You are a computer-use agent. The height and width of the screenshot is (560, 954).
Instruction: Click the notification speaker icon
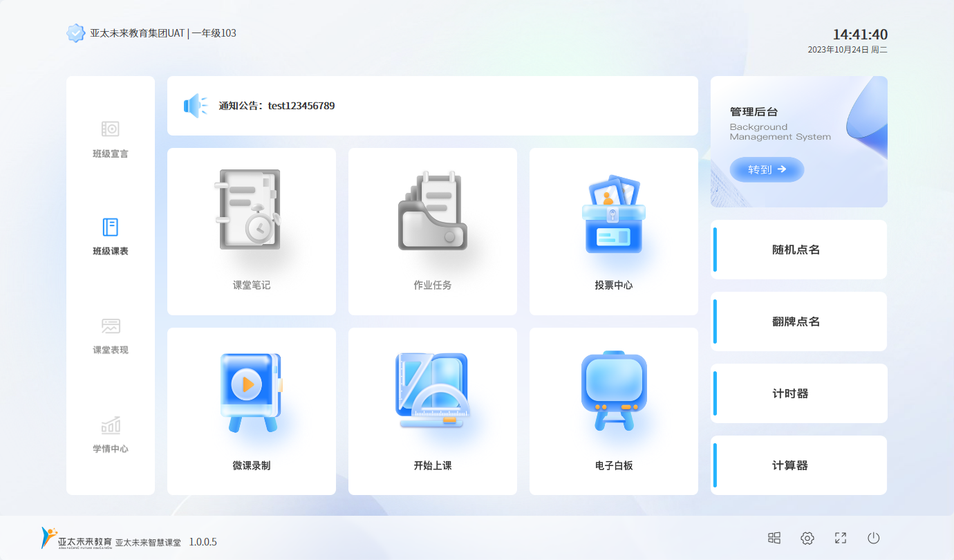click(x=195, y=106)
